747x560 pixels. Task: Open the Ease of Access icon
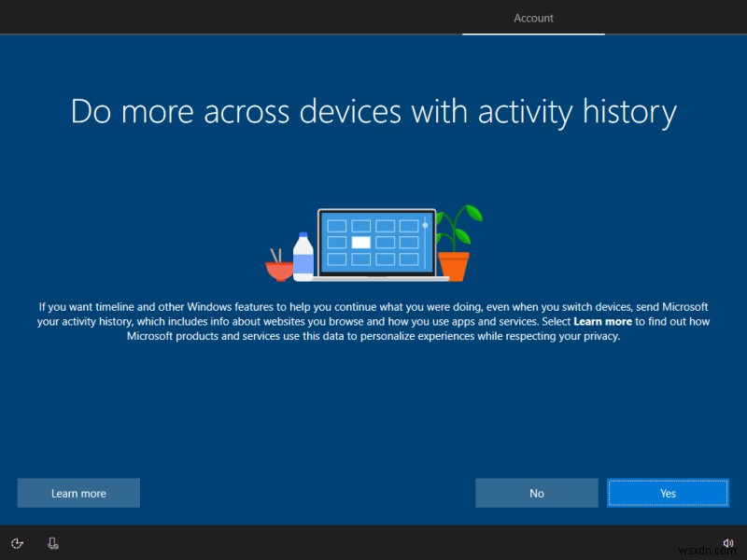17,542
